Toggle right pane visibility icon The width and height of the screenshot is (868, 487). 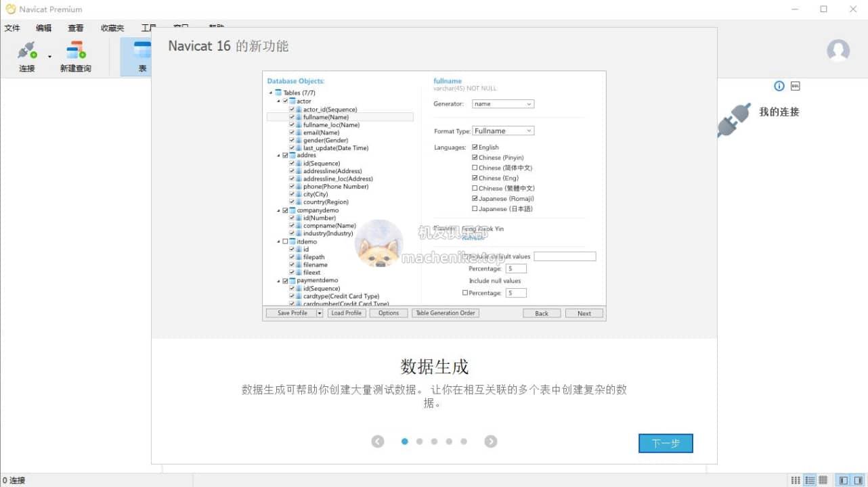tap(858, 480)
